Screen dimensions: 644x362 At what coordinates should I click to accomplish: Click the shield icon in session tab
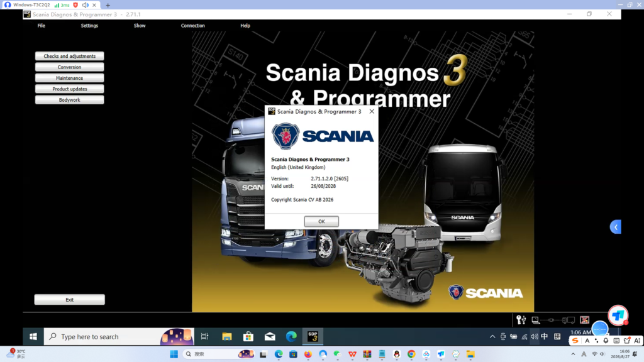pyautogui.click(x=75, y=5)
